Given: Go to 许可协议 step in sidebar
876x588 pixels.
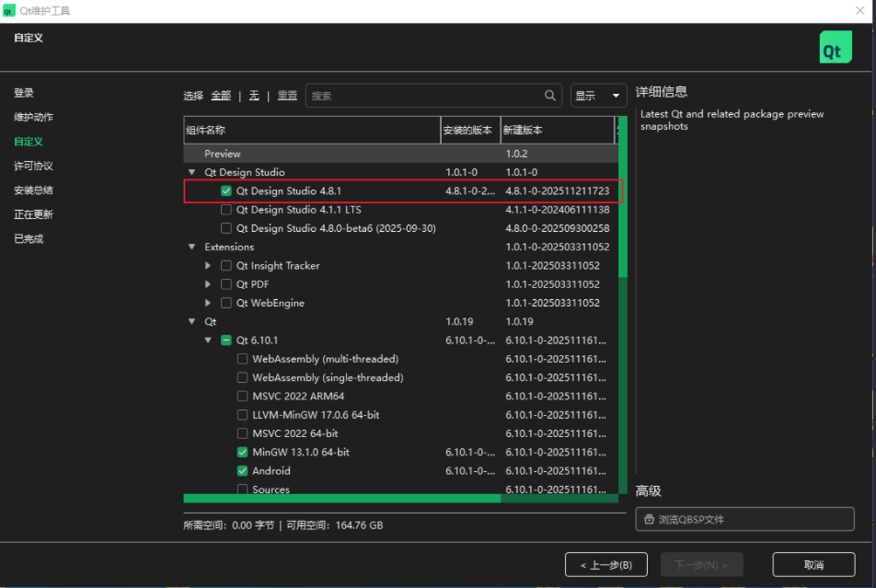Looking at the screenshot, I should click(x=33, y=166).
